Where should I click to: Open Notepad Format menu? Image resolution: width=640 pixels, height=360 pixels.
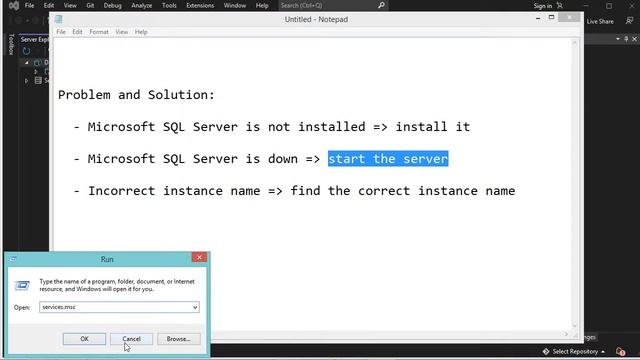pos(99,32)
